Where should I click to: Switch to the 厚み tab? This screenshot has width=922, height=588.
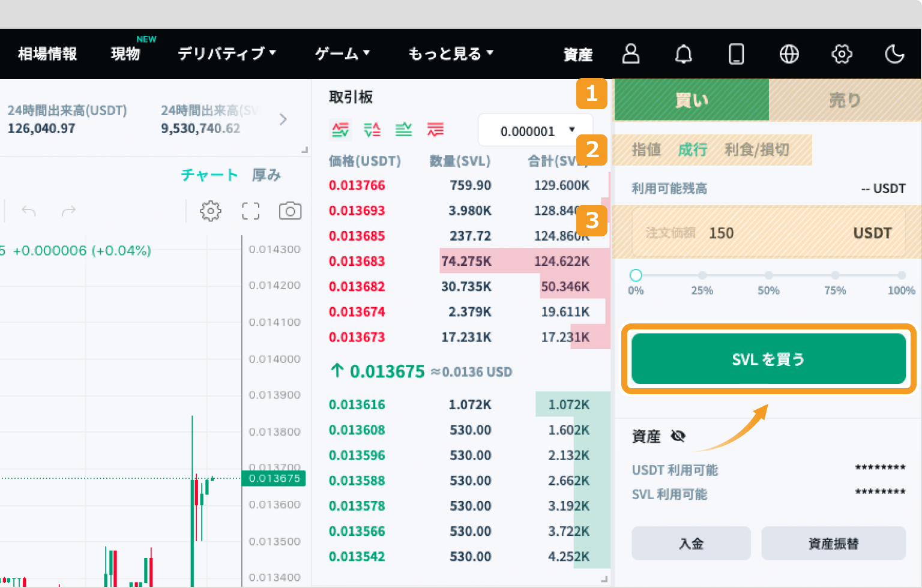tap(266, 175)
